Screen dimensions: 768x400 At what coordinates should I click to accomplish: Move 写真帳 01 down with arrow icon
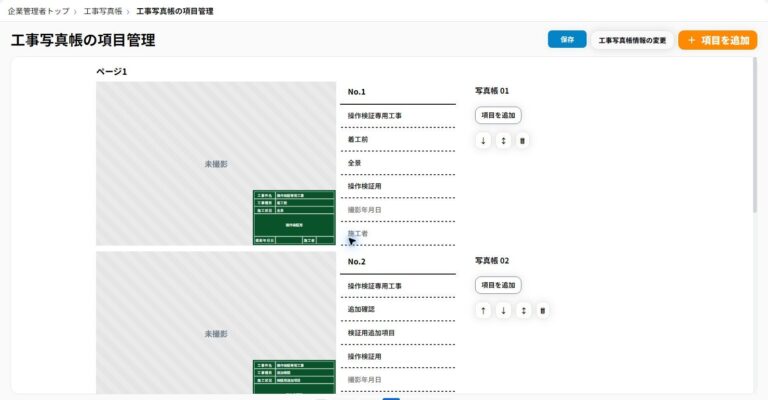[483, 141]
